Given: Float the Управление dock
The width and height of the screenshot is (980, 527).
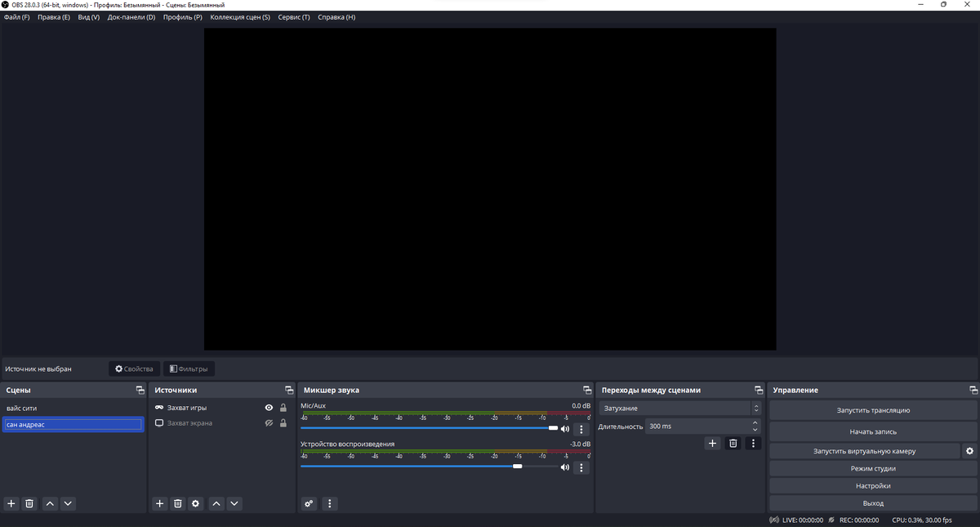Looking at the screenshot, I should (973, 391).
